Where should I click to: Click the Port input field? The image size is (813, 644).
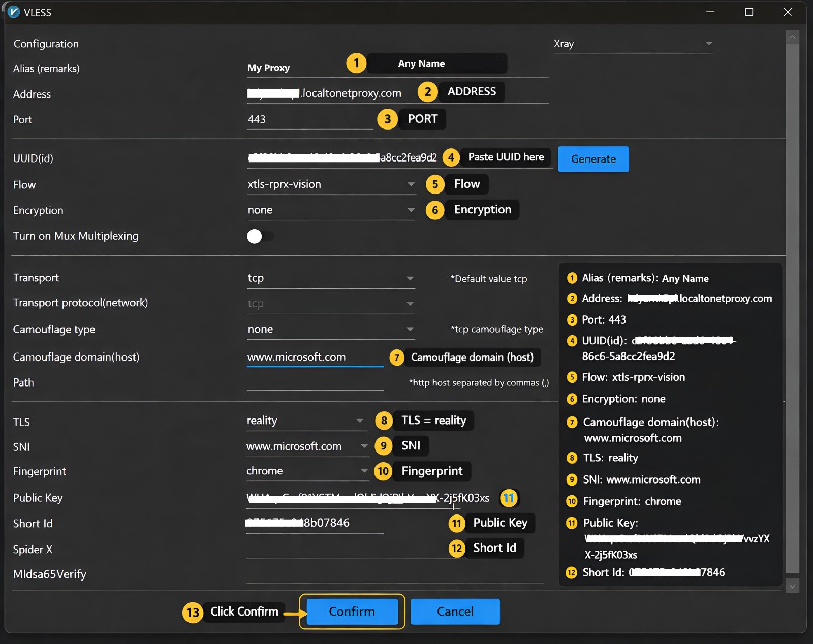tap(309, 119)
